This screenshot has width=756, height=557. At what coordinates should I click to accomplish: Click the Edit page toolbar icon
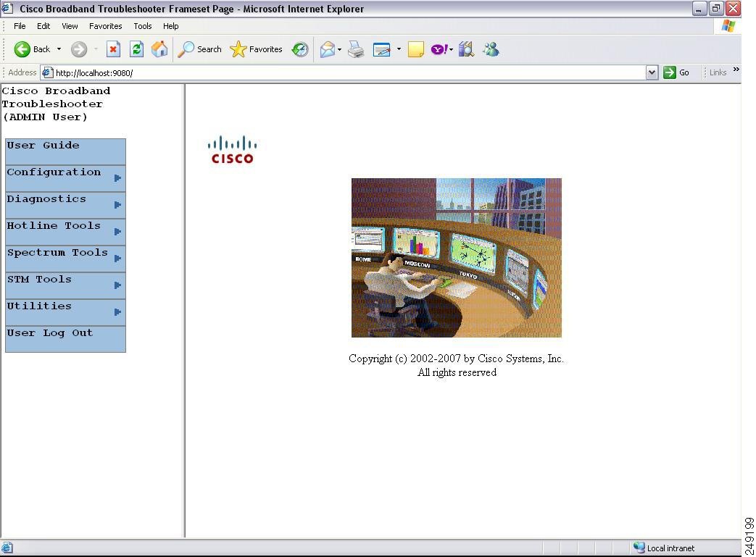[x=381, y=49]
